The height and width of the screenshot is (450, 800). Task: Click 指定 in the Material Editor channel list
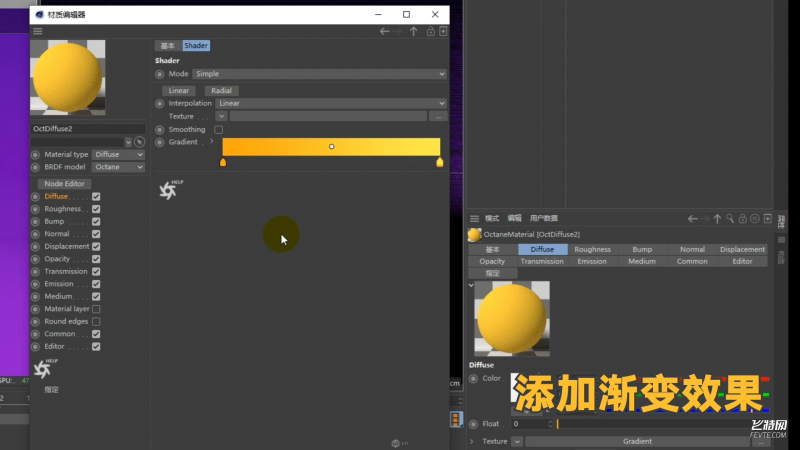tap(51, 390)
